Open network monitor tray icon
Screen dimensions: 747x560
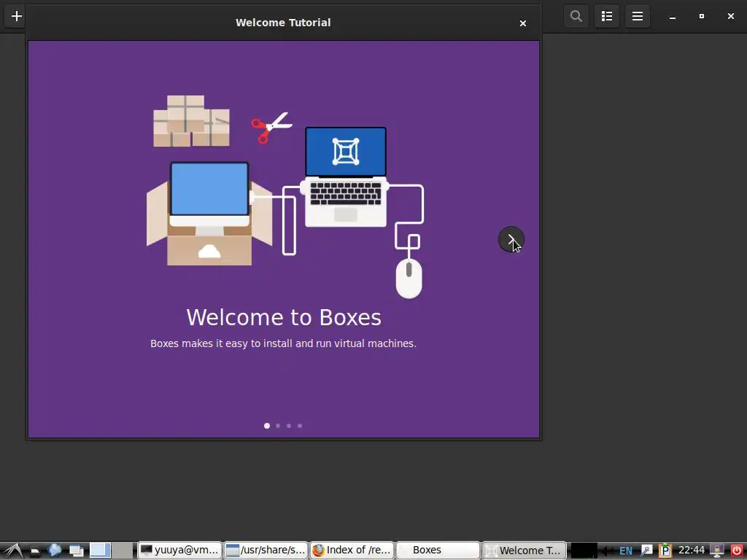[x=717, y=551]
